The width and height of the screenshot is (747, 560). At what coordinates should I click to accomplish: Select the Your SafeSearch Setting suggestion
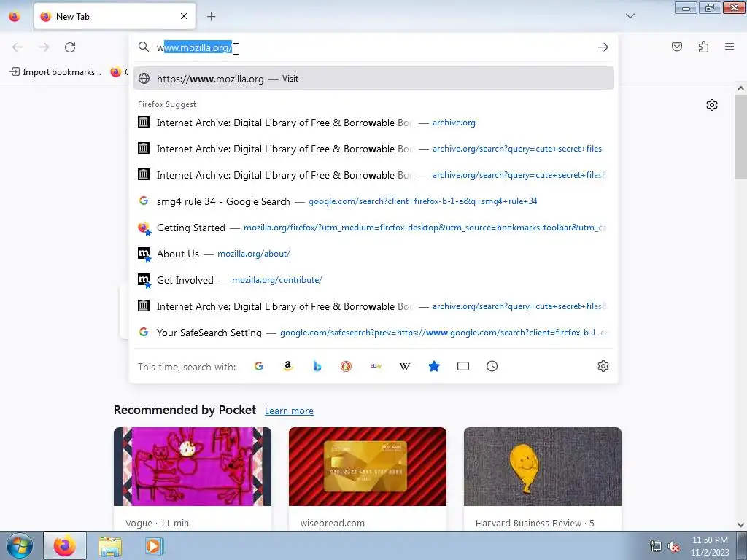(373, 332)
